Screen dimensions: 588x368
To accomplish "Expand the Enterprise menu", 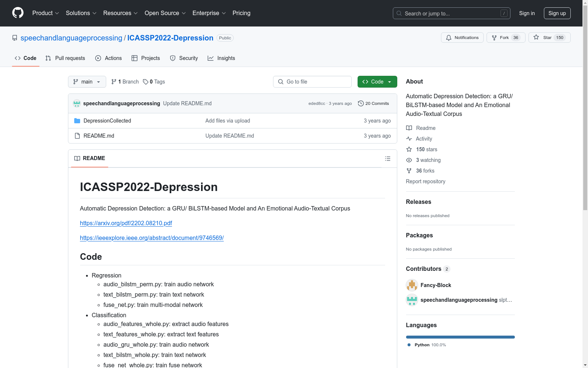I will [x=209, y=13].
